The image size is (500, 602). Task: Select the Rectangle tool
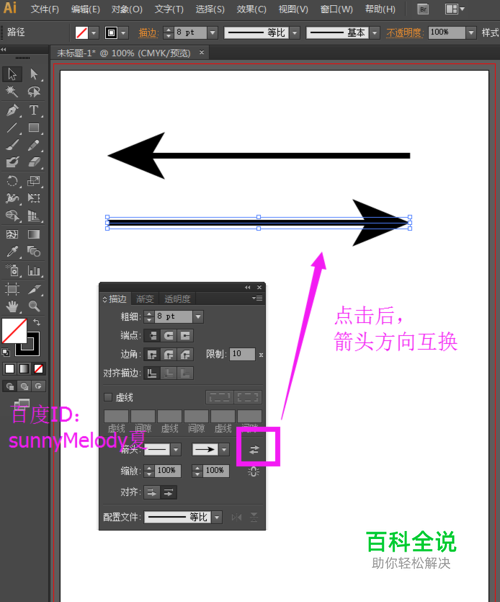[34, 127]
